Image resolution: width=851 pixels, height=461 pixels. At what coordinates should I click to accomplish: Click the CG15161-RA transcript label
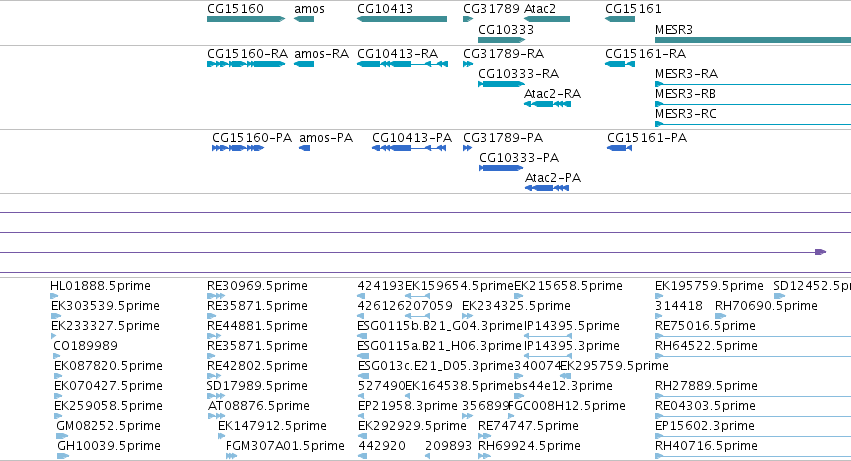click(645, 54)
